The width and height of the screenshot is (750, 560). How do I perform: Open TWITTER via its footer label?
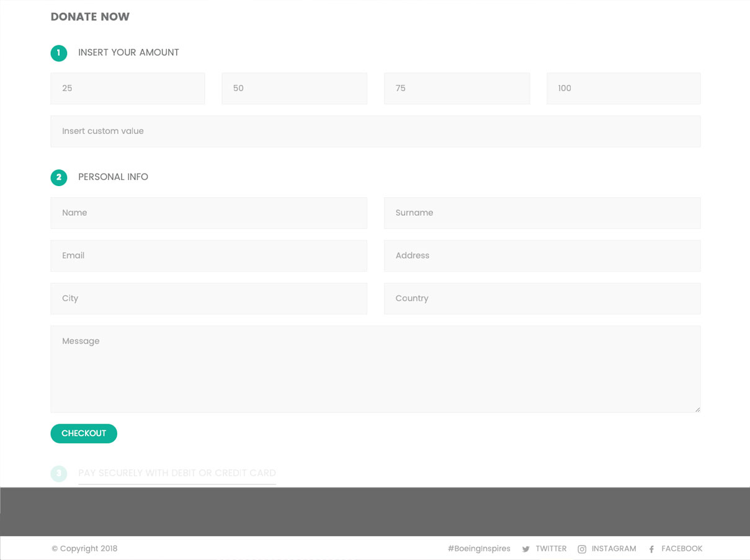coord(551,548)
